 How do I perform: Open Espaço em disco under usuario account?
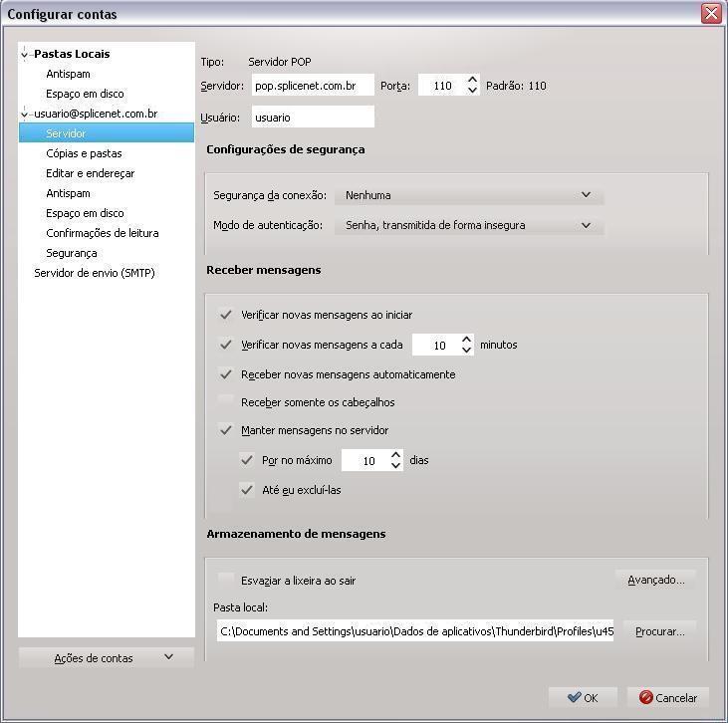tap(85, 213)
